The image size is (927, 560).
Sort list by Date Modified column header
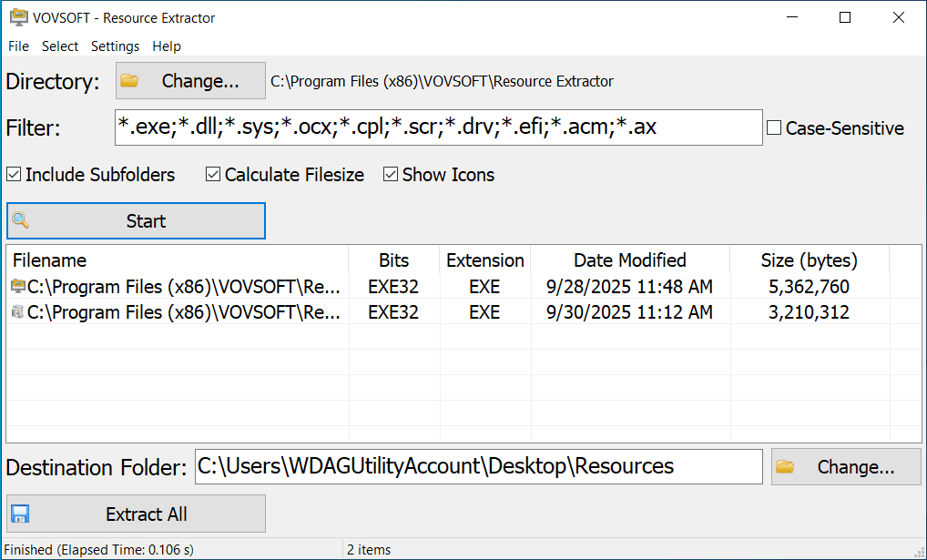click(x=629, y=260)
